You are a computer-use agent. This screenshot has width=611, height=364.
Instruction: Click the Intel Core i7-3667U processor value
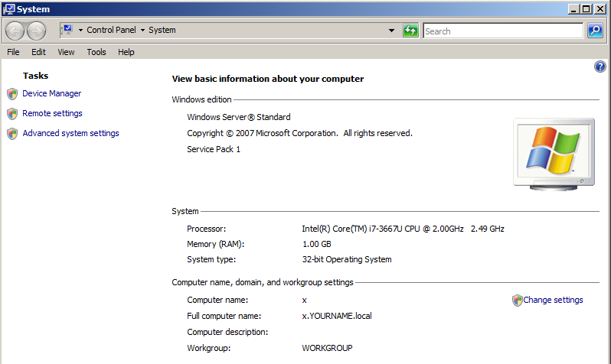coord(403,229)
